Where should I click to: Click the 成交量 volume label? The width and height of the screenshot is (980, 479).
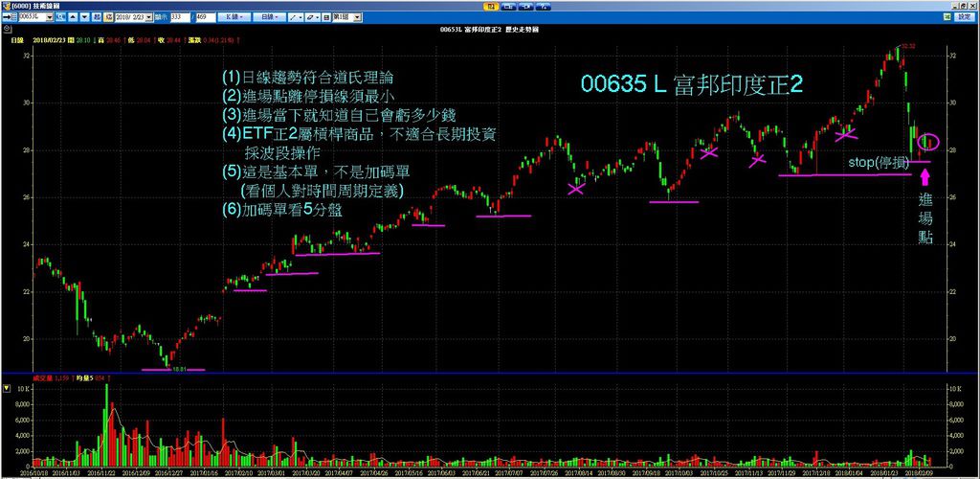[41, 378]
